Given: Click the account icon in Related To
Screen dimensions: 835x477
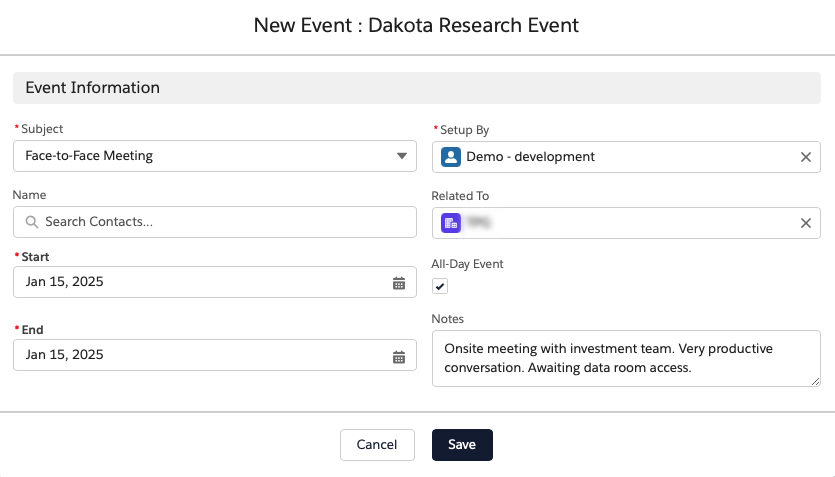Looking at the screenshot, I should 451,223.
